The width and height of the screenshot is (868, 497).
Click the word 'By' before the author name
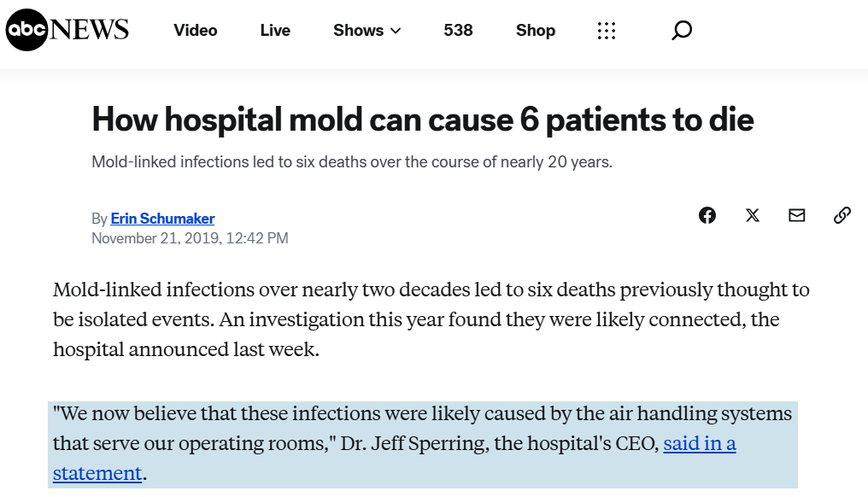coord(100,219)
